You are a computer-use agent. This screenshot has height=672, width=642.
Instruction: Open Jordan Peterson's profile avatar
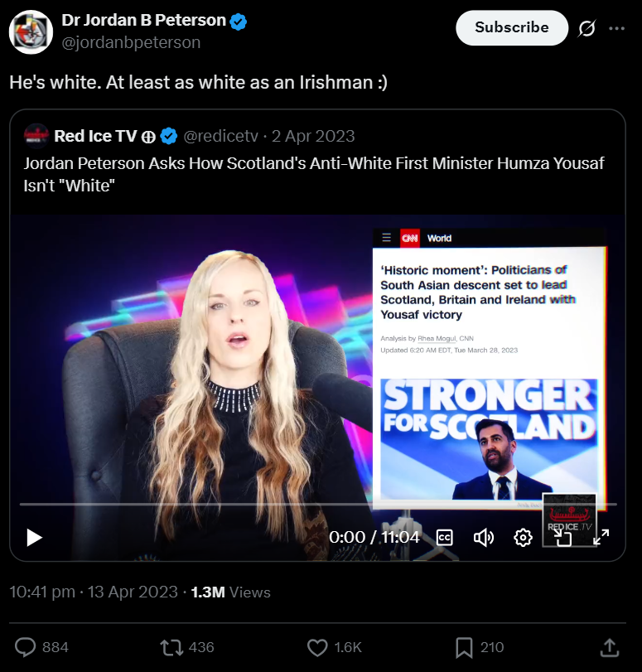(x=31, y=32)
